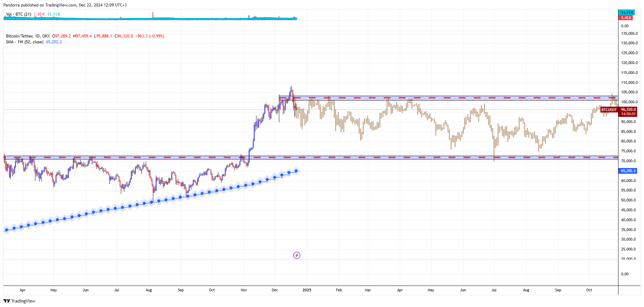Select the BTCUSDT symbol tag on price axis

[609, 110]
